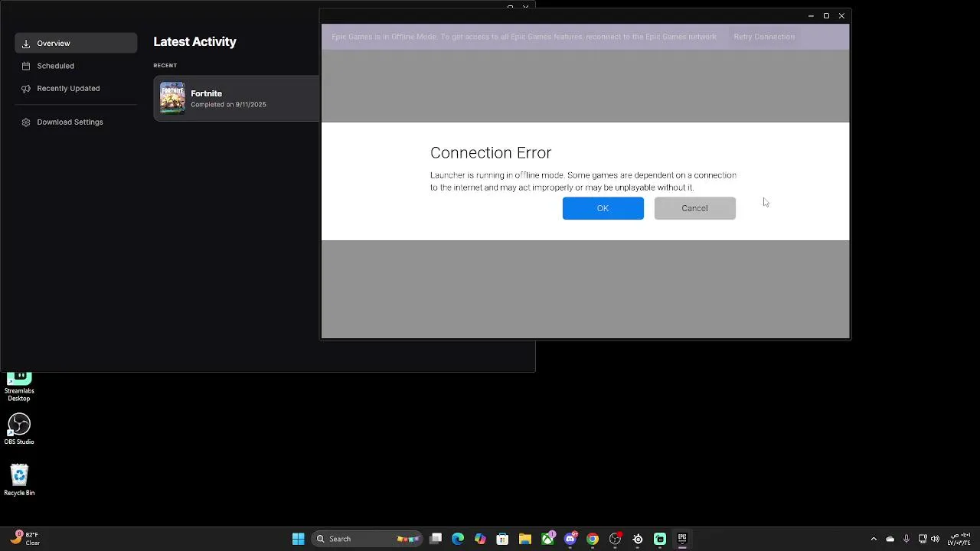Open the OBS Studio desktop shortcut
The height and width of the screenshot is (551, 980).
pyautogui.click(x=19, y=429)
